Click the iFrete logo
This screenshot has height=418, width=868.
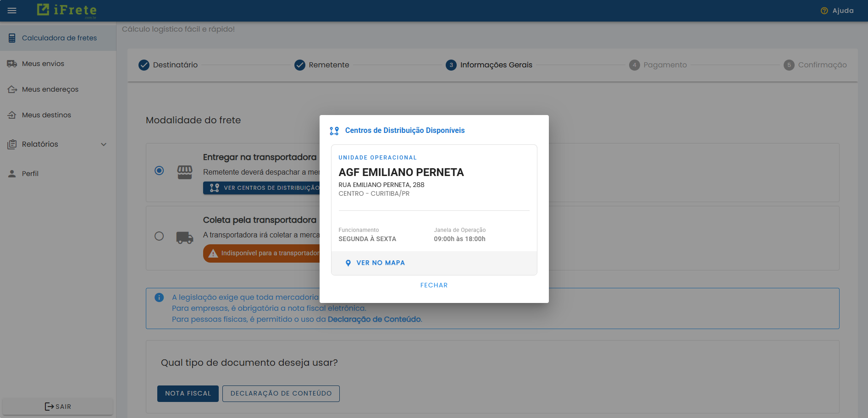coord(67,10)
